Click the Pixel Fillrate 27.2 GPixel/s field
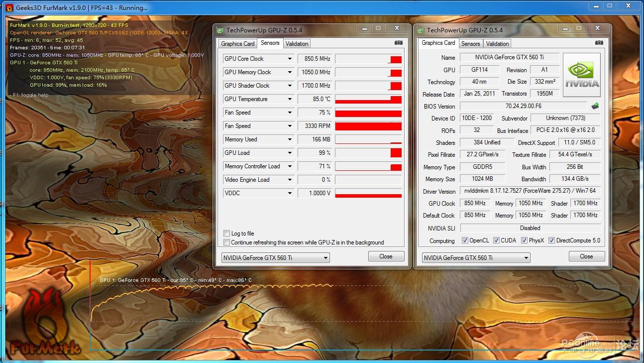Image resolution: width=644 pixels, height=363 pixels. [x=482, y=154]
